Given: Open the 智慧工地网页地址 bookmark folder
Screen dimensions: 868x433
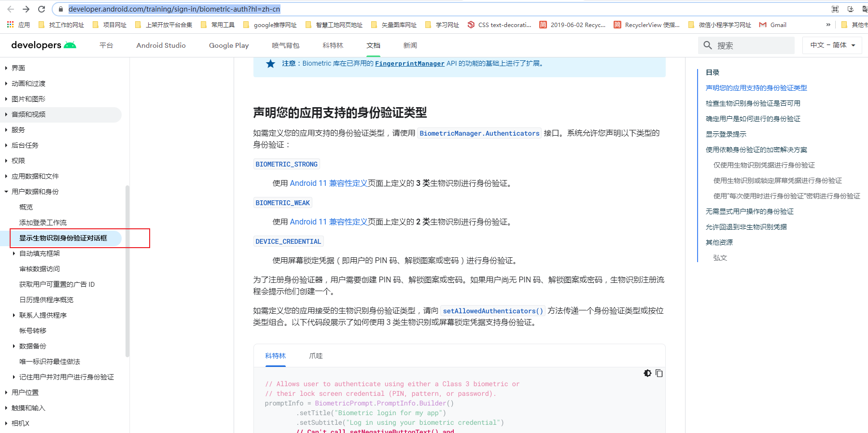Looking at the screenshot, I should point(334,25).
